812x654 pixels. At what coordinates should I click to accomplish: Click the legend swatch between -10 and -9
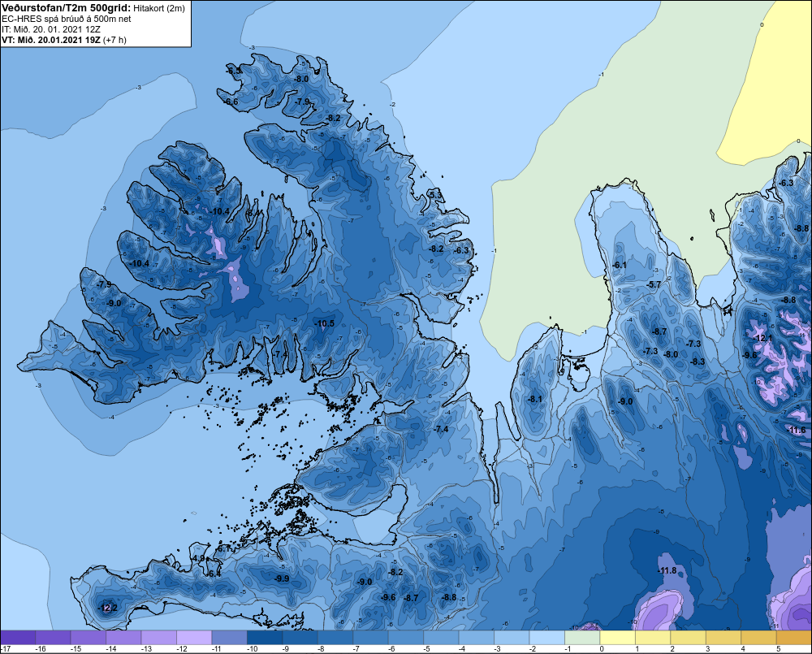pyautogui.click(x=265, y=638)
